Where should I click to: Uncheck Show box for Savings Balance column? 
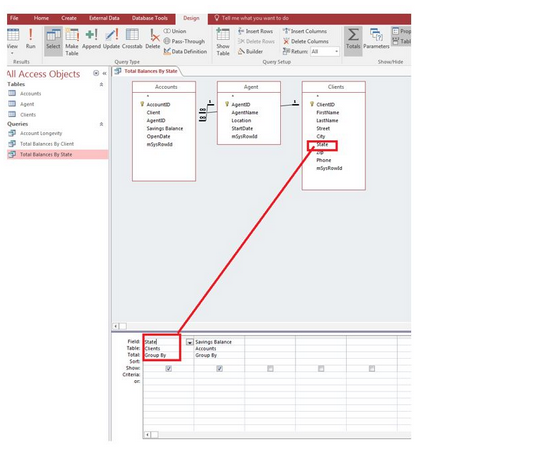[219, 369]
